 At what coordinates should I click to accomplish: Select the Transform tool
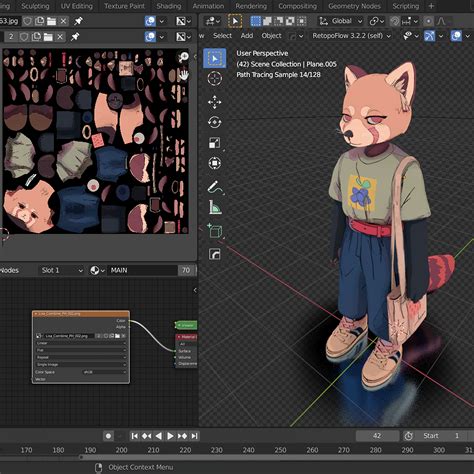tap(215, 163)
